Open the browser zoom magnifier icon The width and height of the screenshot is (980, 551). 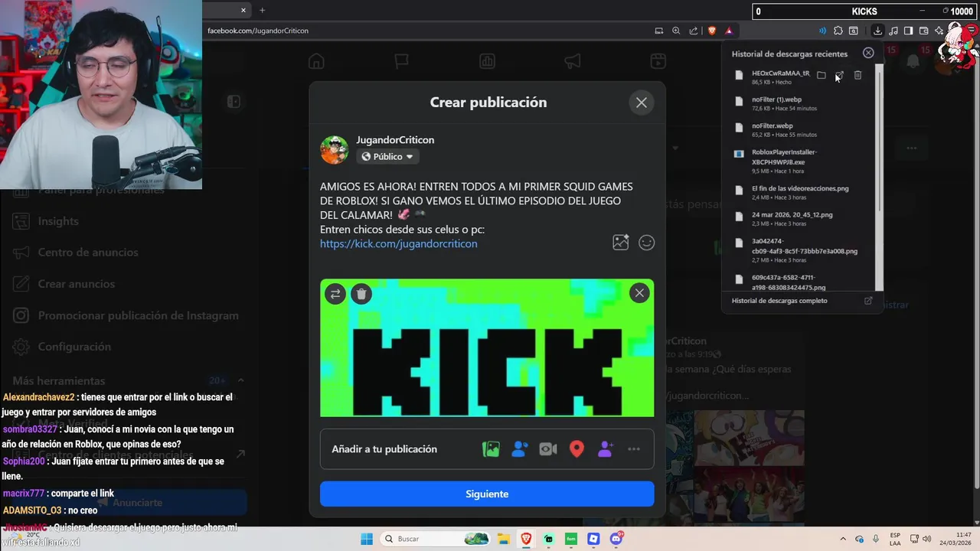[676, 31]
